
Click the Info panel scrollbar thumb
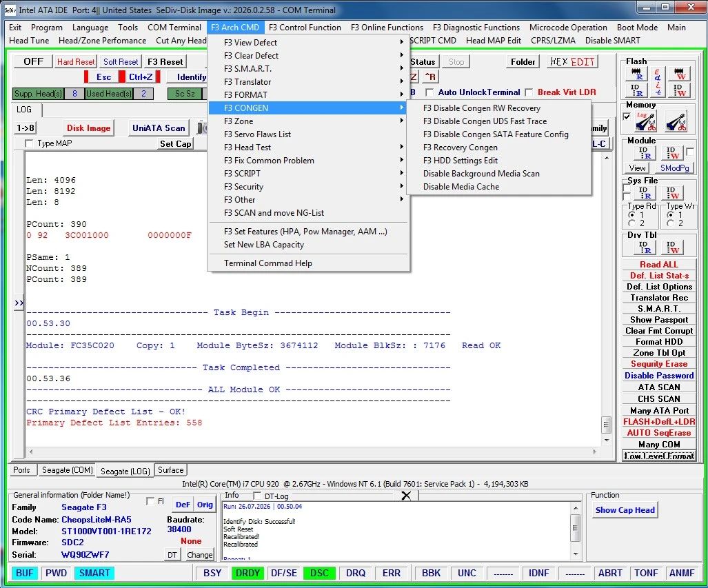[x=575, y=529]
